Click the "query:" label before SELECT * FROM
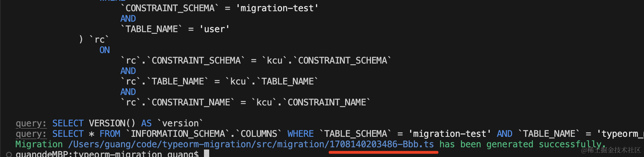Image resolution: width=644 pixels, height=157 pixels. pos(31,134)
